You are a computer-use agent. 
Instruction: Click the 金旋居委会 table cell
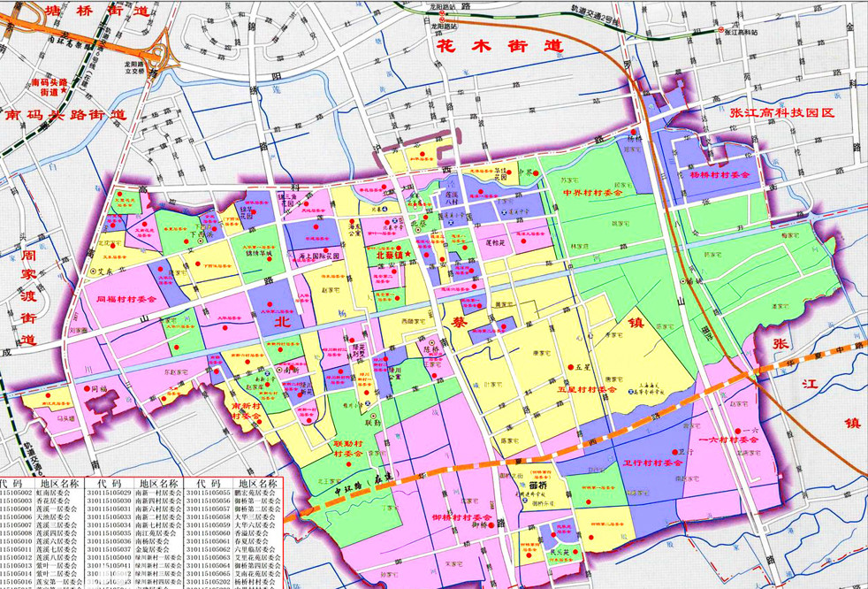pos(152,549)
